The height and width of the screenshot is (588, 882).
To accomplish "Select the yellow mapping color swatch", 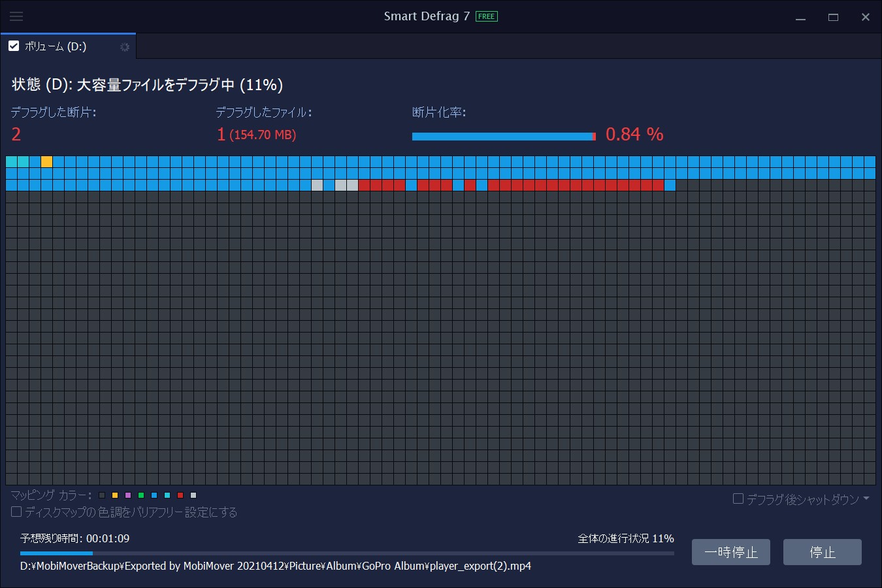I will tap(115, 495).
